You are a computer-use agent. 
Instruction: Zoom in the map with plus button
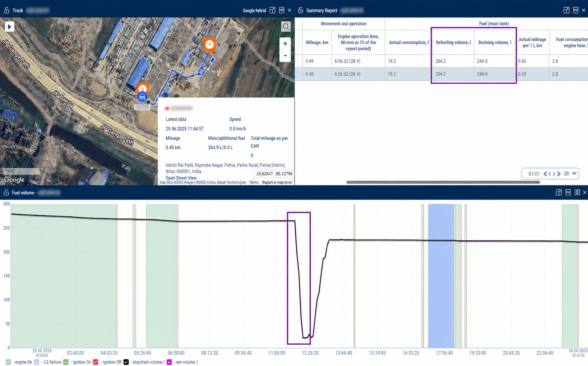pos(285,44)
